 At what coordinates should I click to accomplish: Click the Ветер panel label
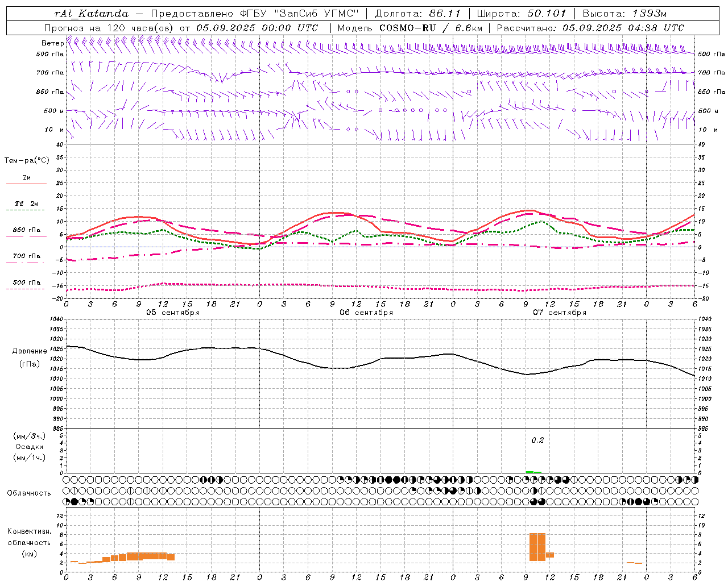pos(52,43)
